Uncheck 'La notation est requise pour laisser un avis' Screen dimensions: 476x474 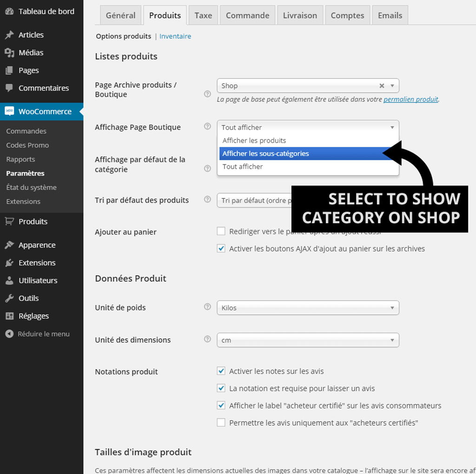[221, 388]
